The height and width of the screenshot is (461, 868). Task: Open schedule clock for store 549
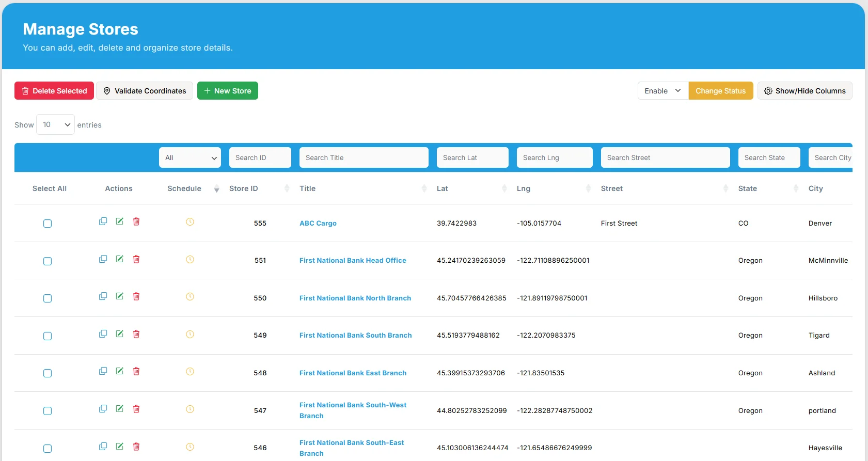pyautogui.click(x=190, y=335)
